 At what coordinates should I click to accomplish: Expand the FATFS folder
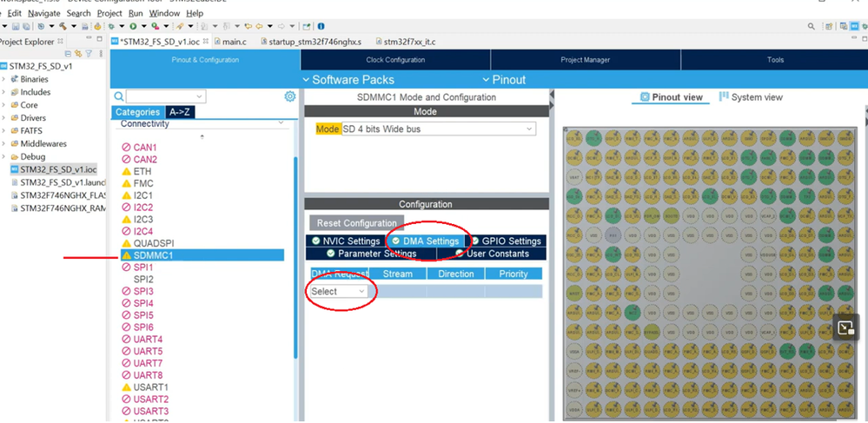[3, 130]
